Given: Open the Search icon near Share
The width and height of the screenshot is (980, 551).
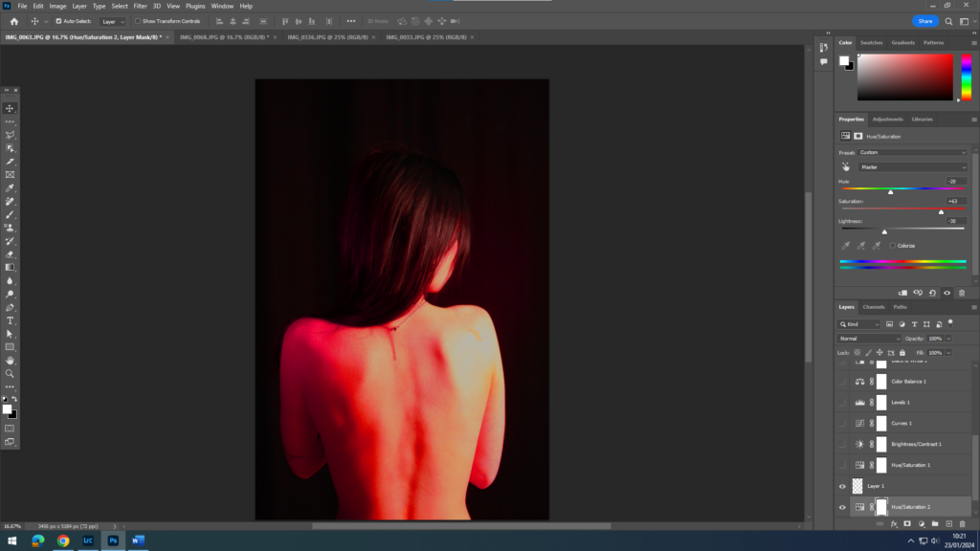Looking at the screenshot, I should click(948, 21).
